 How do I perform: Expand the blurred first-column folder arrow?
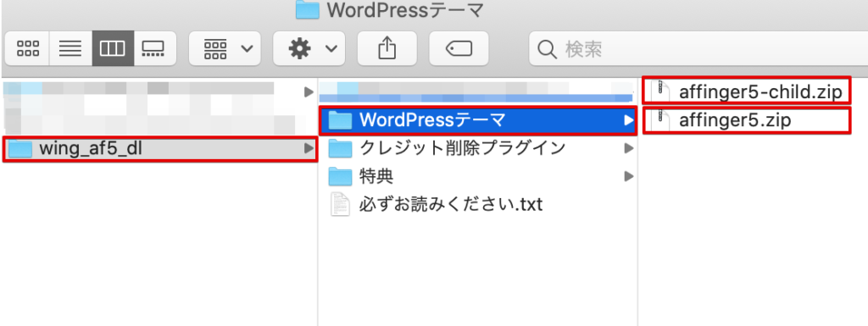click(x=309, y=92)
